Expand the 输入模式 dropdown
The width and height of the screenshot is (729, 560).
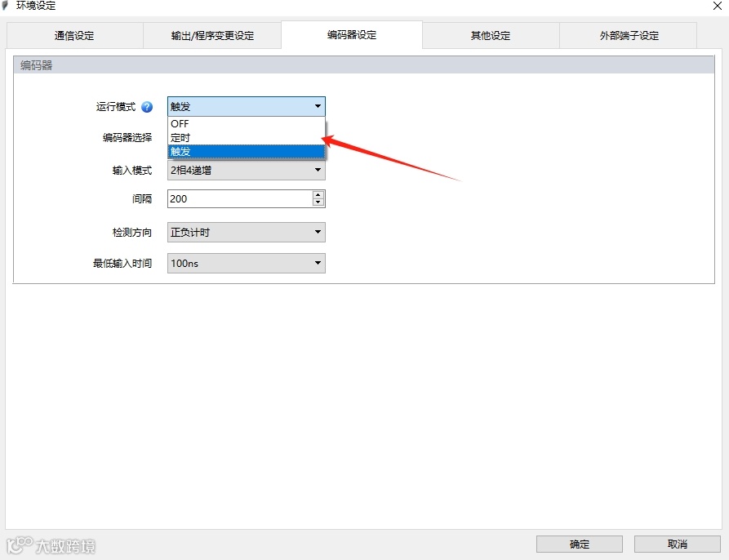[x=247, y=170]
